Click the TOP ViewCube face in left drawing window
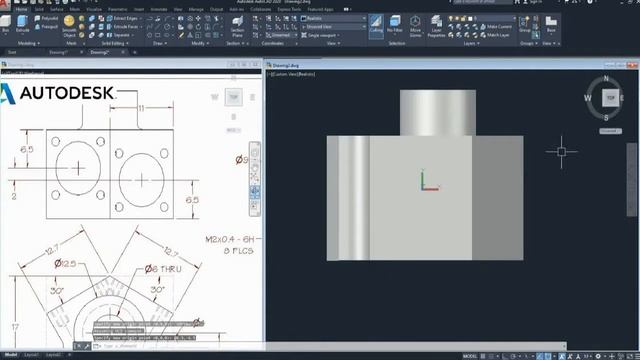Image resolution: width=640 pixels, height=360 pixels. click(x=233, y=97)
